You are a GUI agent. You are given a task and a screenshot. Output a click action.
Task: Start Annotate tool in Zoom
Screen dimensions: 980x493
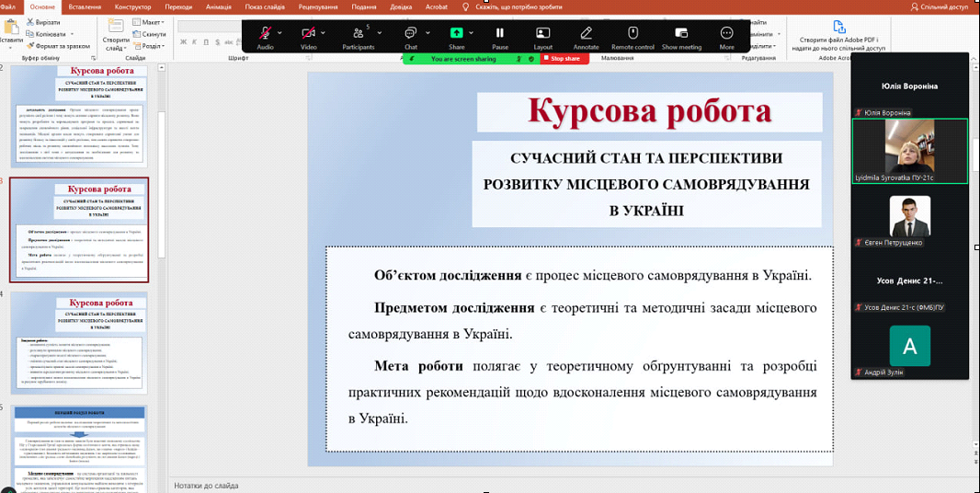tap(586, 33)
